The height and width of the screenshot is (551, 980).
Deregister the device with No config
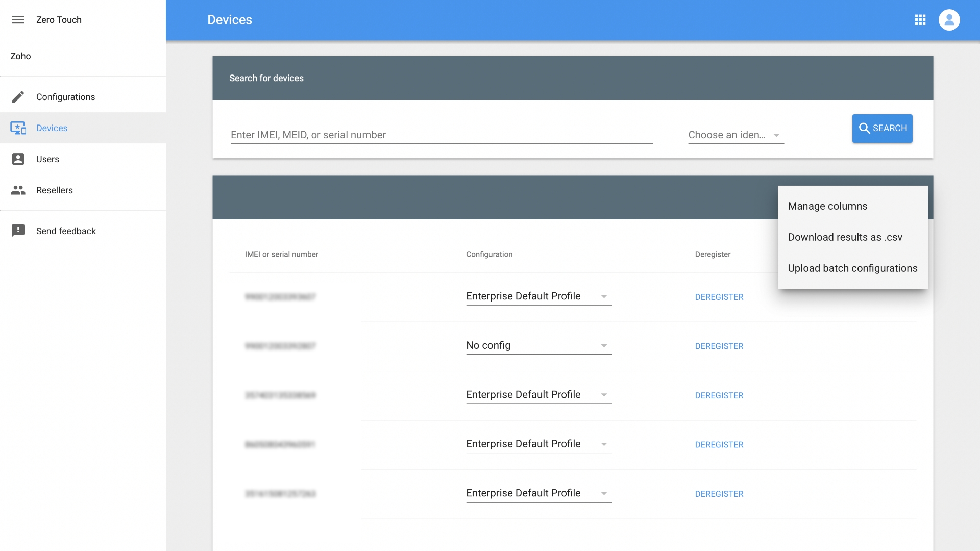(719, 346)
